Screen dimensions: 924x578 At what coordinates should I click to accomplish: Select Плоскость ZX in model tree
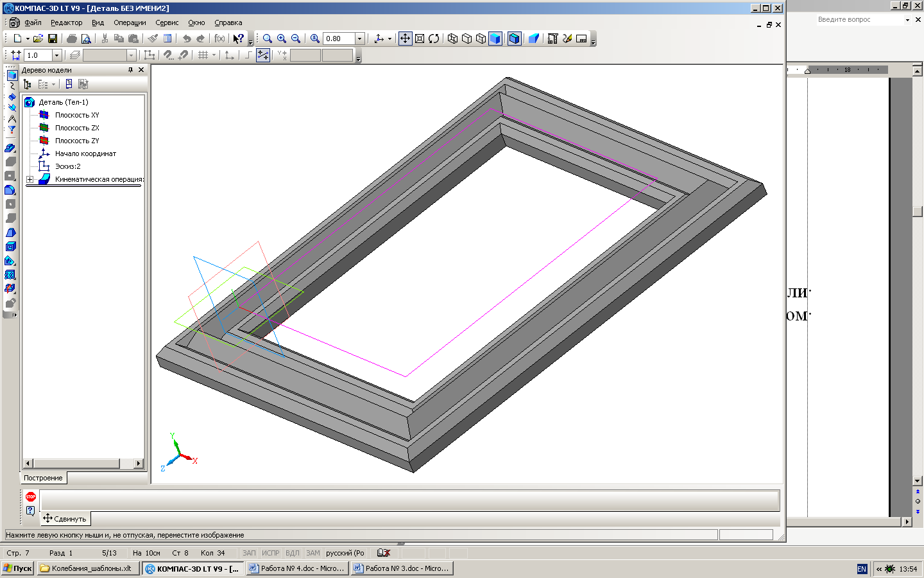click(77, 128)
